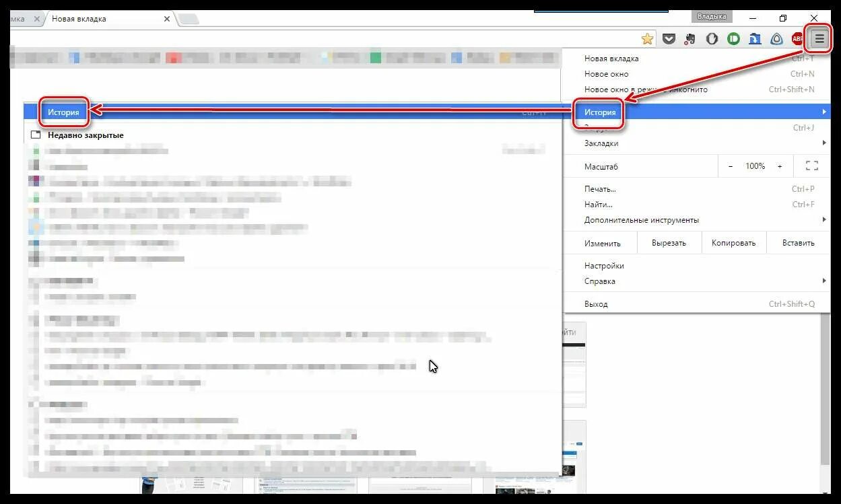The image size is (841, 504).
Task: Click the blue triangular extension icon
Action: (x=776, y=39)
